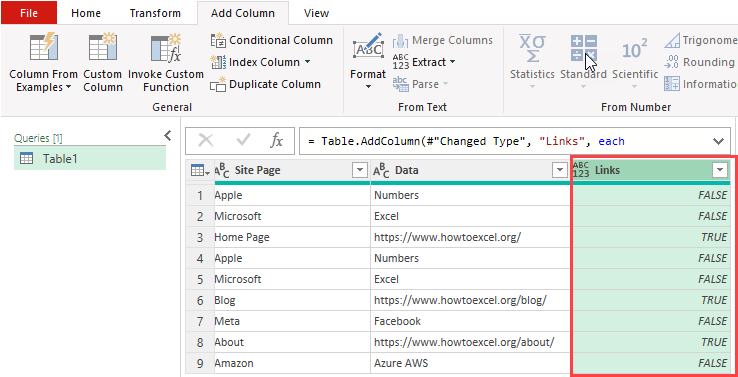The image size is (738, 377).
Task: Select row number 1
Action: (x=200, y=195)
